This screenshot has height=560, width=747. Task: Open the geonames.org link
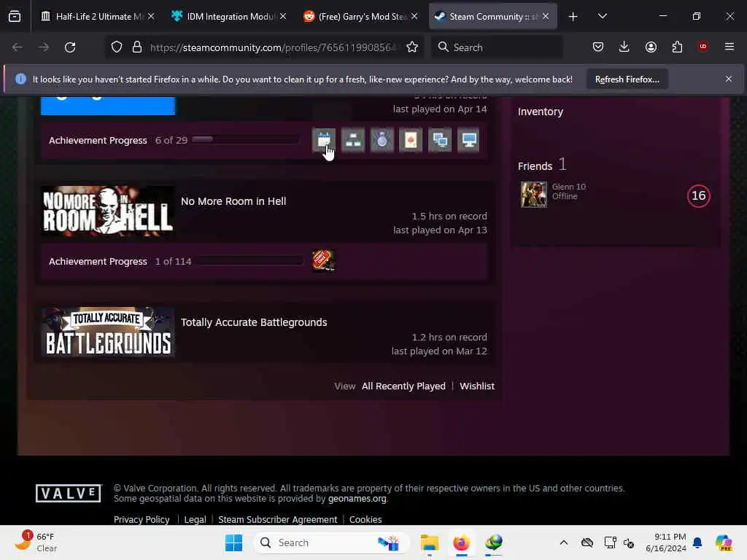click(x=357, y=499)
